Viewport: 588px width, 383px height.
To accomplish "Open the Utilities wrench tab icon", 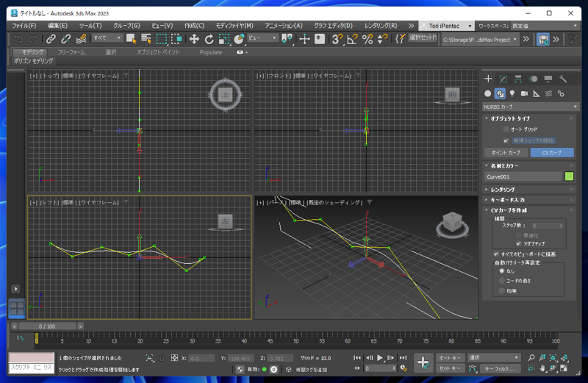I will pos(563,79).
